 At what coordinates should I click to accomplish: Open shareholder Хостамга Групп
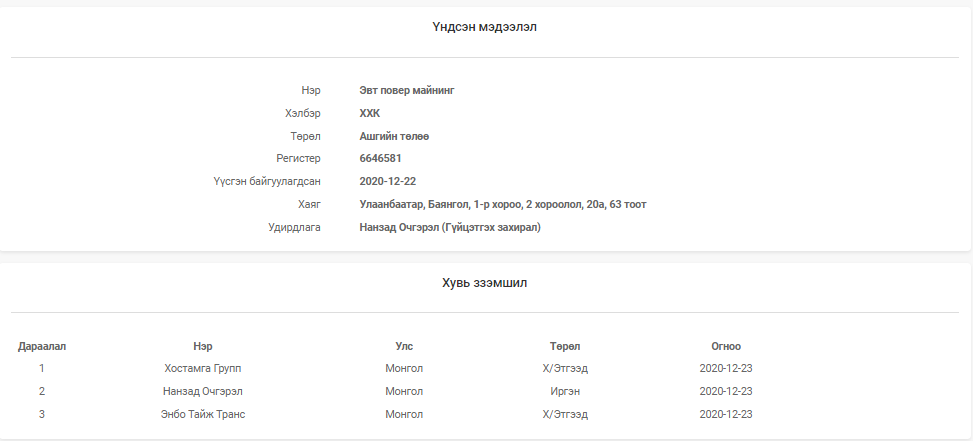coord(203,368)
